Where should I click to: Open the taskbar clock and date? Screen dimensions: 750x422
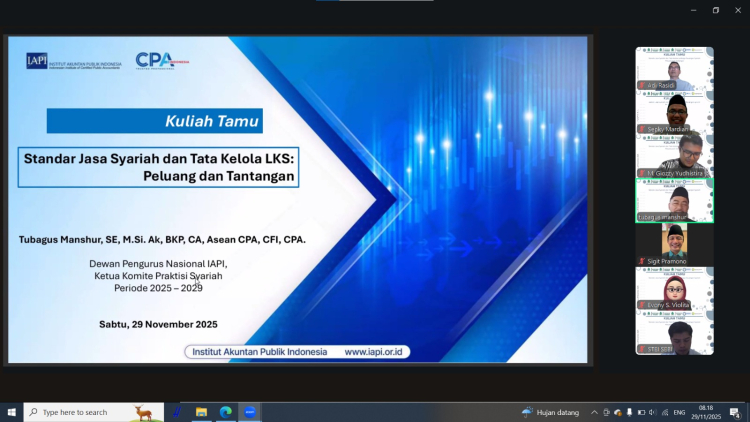point(706,412)
